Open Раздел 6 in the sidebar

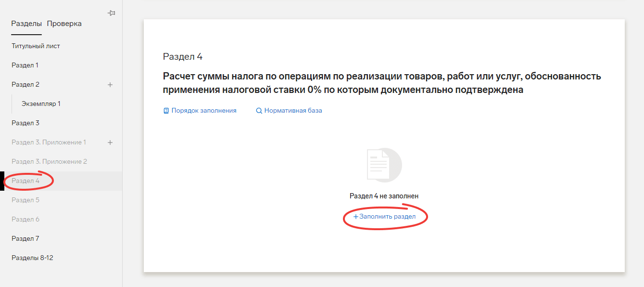tap(25, 220)
